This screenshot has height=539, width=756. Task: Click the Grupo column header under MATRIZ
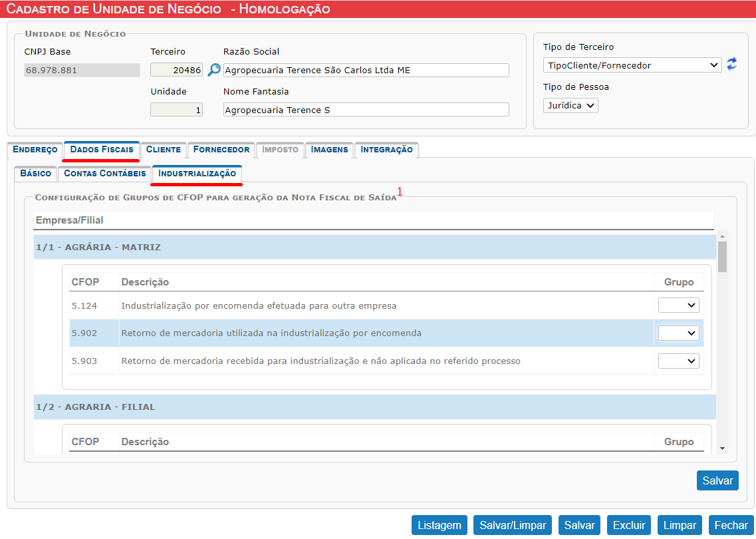(x=679, y=281)
